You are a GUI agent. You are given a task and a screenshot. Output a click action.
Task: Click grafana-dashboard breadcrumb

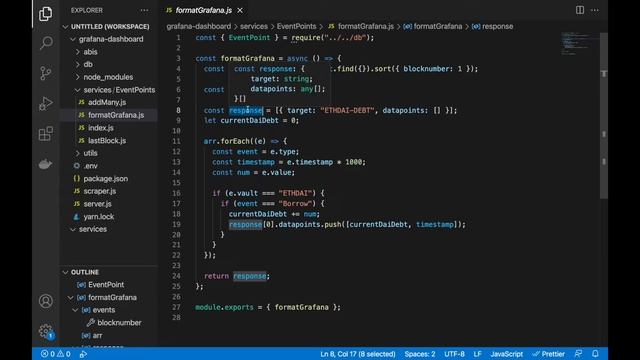coord(198,27)
